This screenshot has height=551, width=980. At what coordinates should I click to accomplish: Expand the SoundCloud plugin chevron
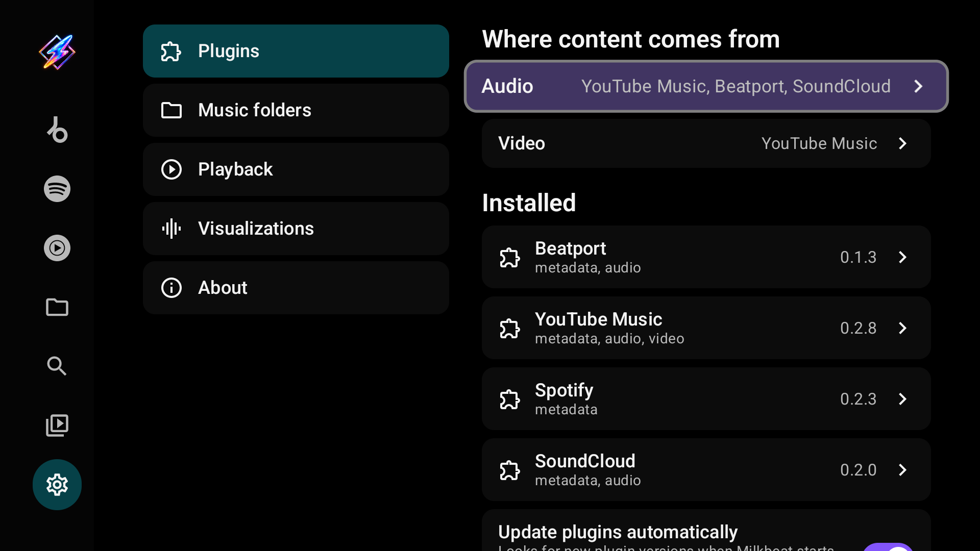[x=902, y=470]
